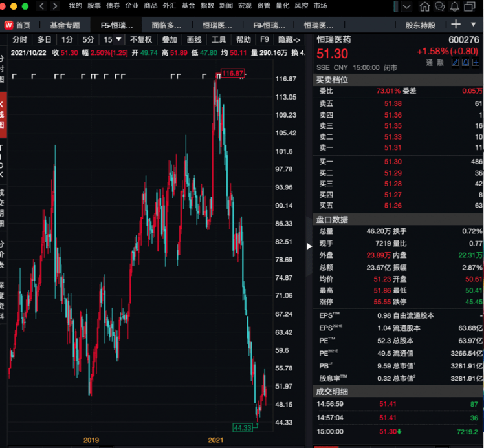Select the 1分 interval
Viewport: 484px width, 448px height.
point(67,39)
